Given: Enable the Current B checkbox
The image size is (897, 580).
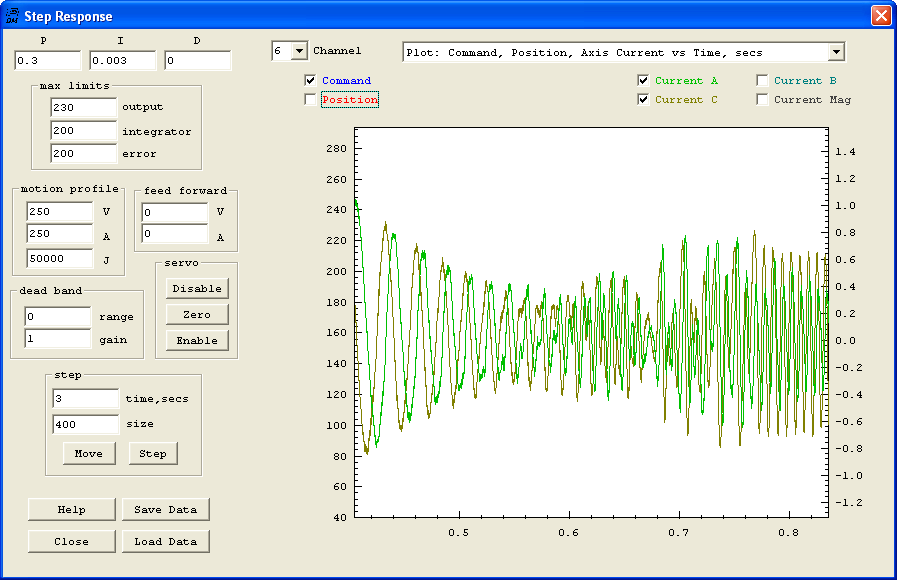Looking at the screenshot, I should [x=762, y=80].
